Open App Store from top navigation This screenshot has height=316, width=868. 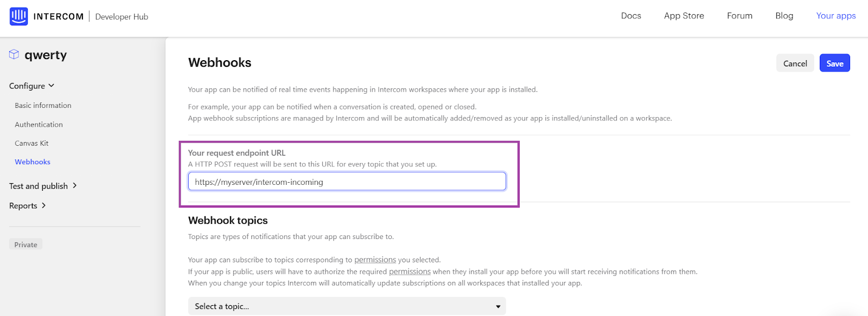684,16
